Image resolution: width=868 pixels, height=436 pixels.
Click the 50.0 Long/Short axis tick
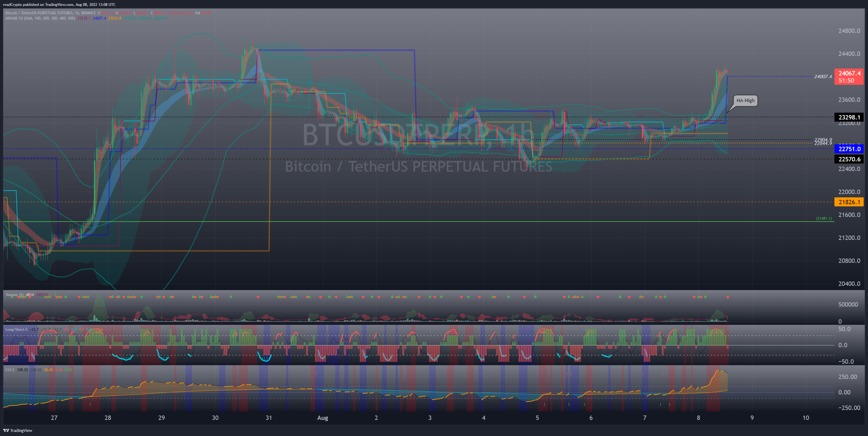pos(844,329)
